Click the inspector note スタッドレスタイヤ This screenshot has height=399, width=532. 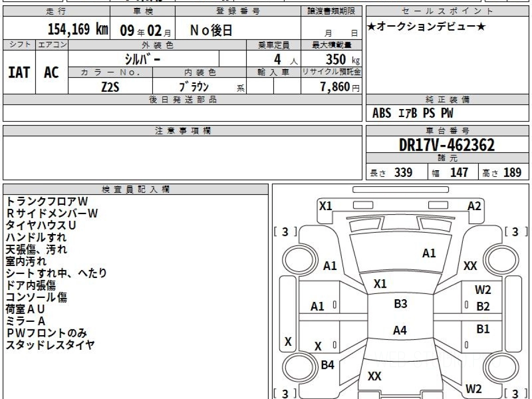(x=51, y=345)
